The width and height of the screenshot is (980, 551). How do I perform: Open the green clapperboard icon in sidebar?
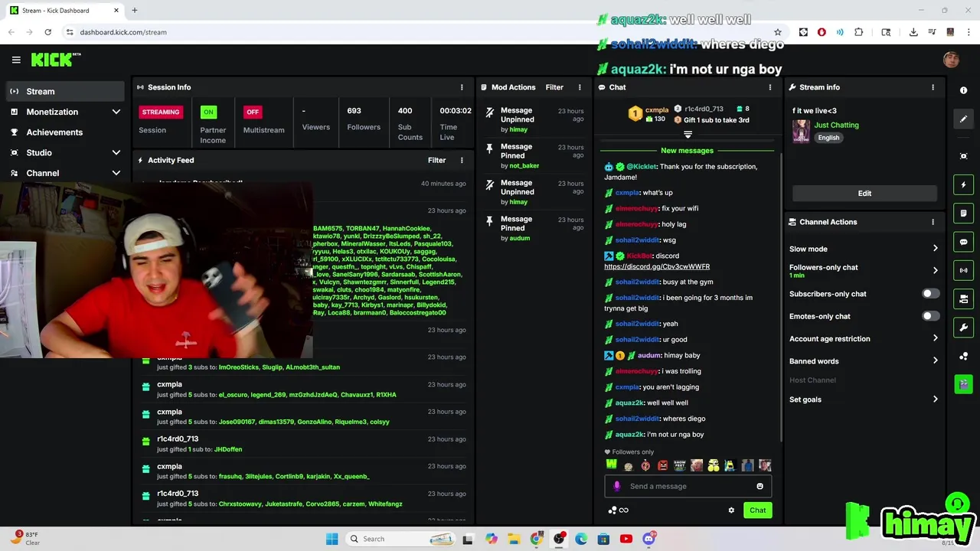pos(963,383)
